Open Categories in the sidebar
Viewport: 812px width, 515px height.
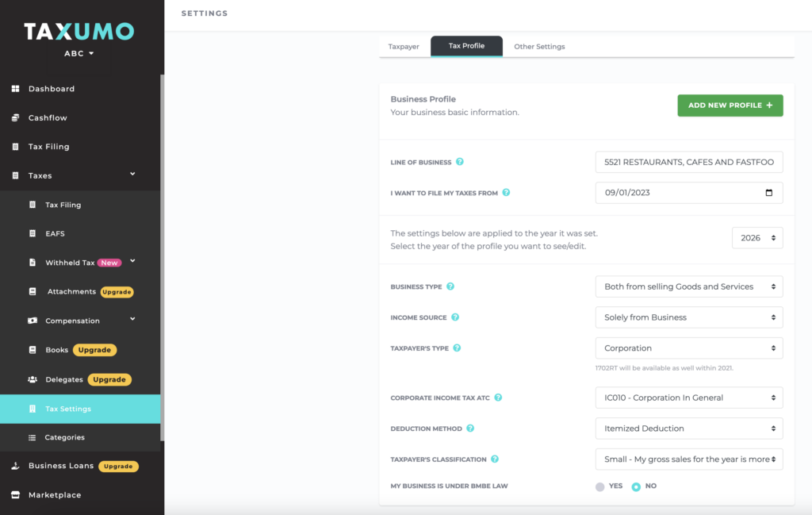[64, 437]
